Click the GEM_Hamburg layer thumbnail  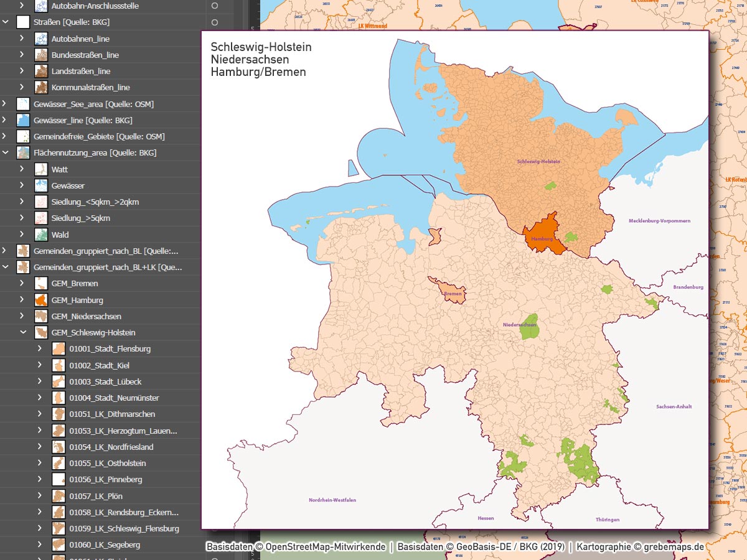click(40, 299)
